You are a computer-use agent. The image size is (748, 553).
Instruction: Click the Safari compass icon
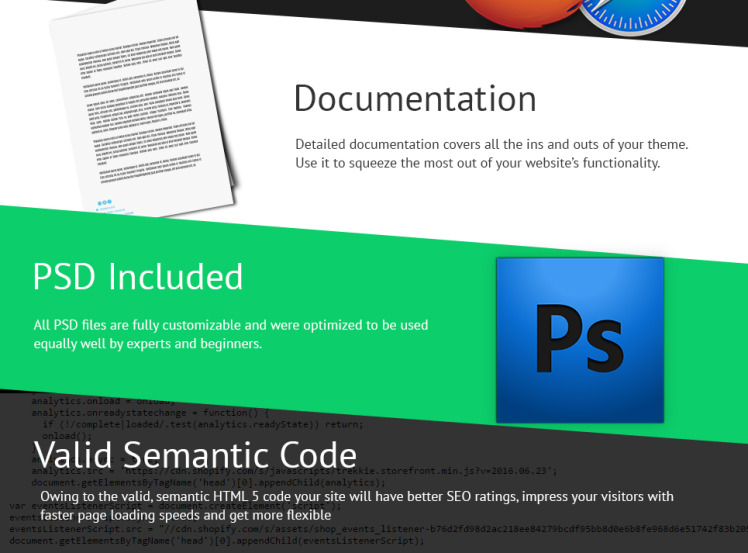coord(632,15)
